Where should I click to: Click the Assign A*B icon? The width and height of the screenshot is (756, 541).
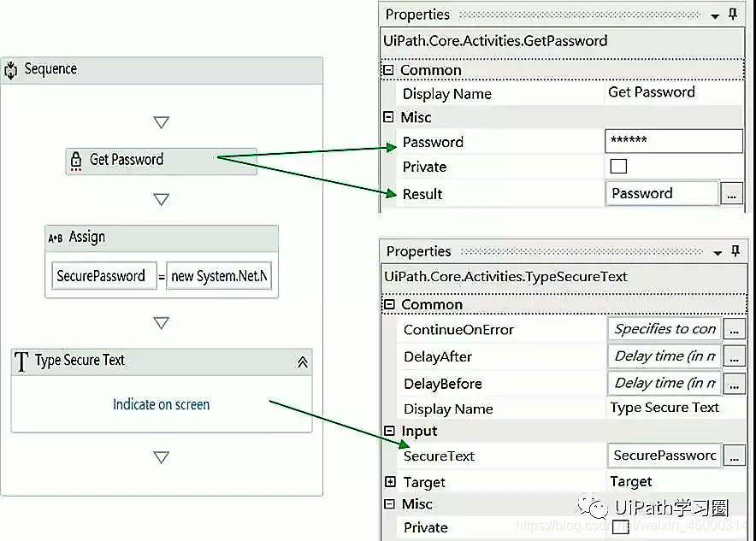coord(55,238)
